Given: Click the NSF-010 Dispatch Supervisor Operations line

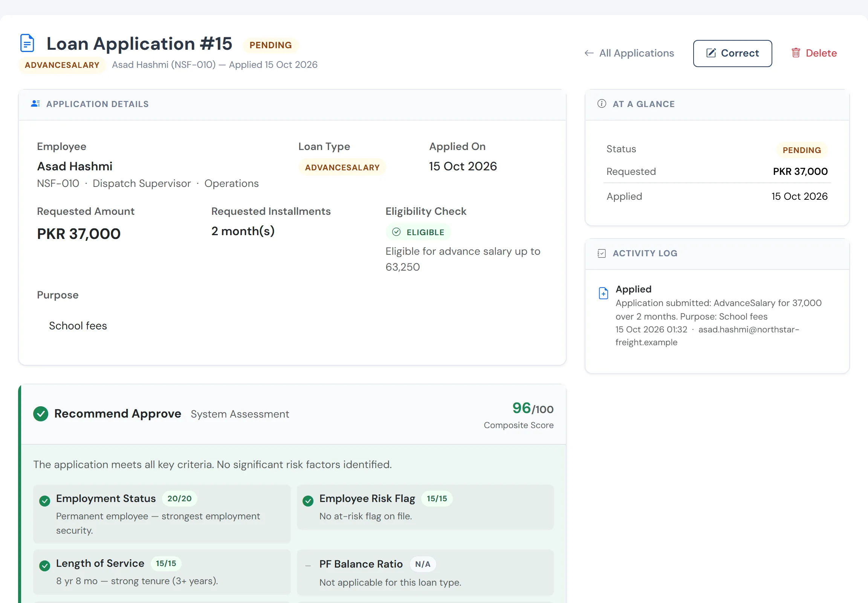Looking at the screenshot, I should coord(148,184).
